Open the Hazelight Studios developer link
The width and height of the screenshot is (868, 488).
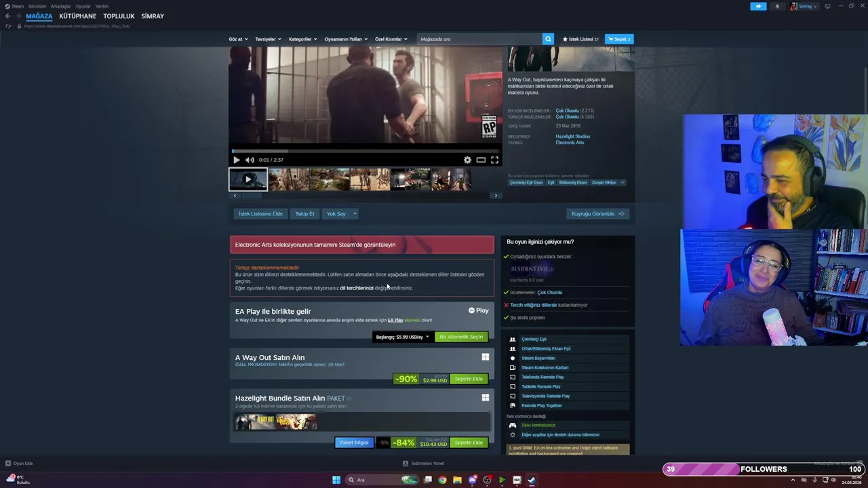(x=573, y=137)
